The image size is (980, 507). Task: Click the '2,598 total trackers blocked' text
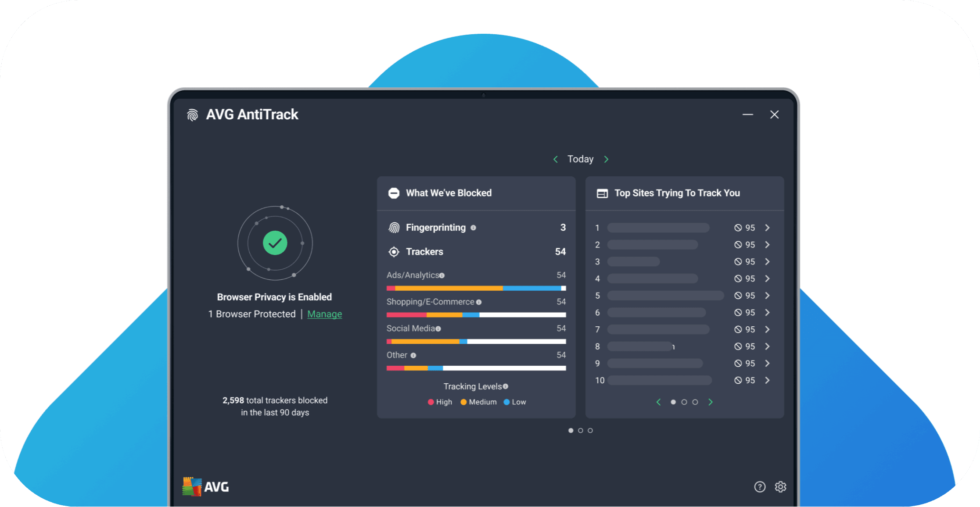[275, 400]
